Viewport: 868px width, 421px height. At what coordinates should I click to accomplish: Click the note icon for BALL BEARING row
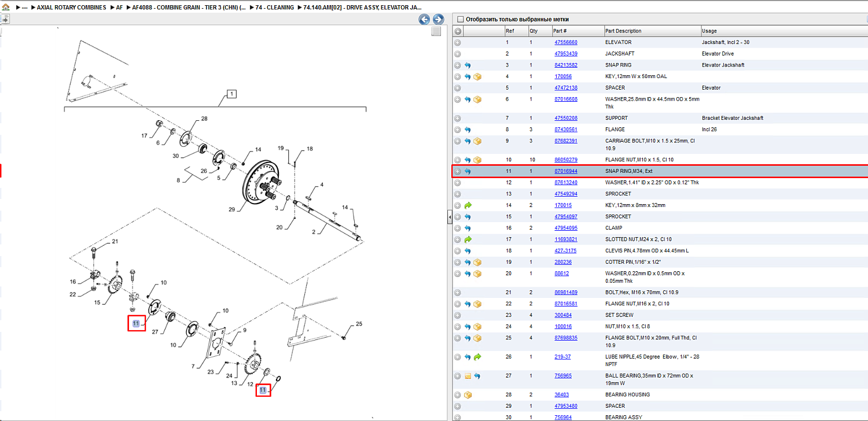[468, 376]
